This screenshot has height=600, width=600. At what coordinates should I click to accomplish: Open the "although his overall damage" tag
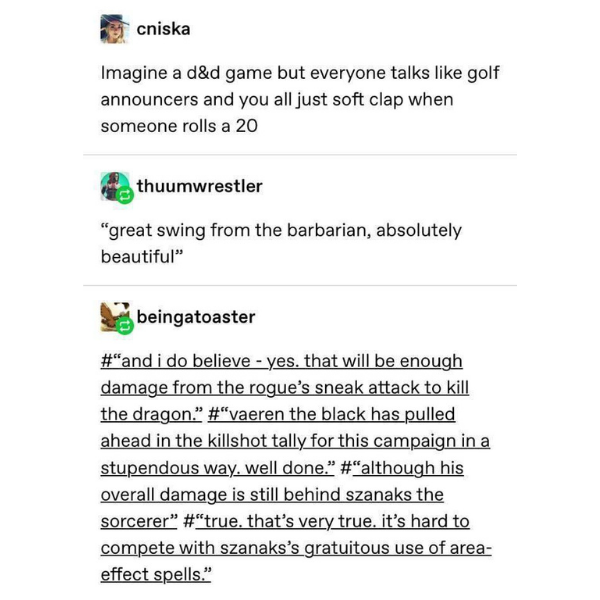click(x=282, y=494)
